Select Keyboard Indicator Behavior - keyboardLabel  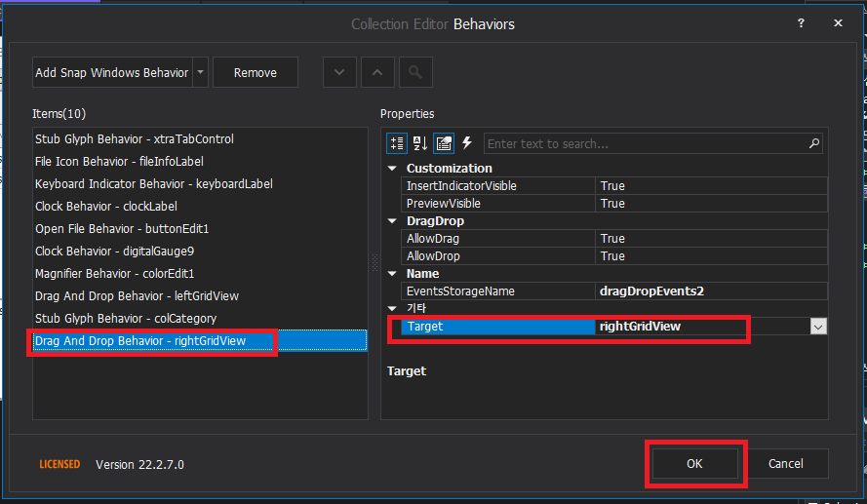pyautogui.click(x=200, y=184)
